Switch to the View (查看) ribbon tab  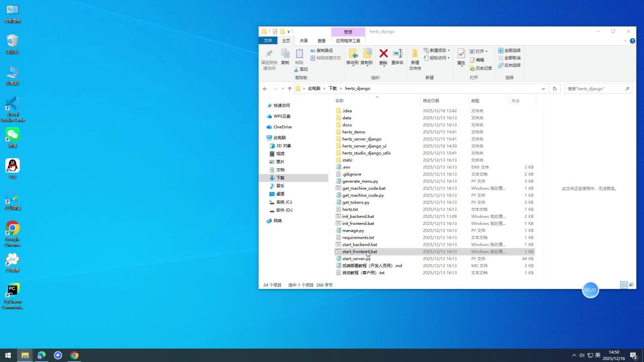322,40
